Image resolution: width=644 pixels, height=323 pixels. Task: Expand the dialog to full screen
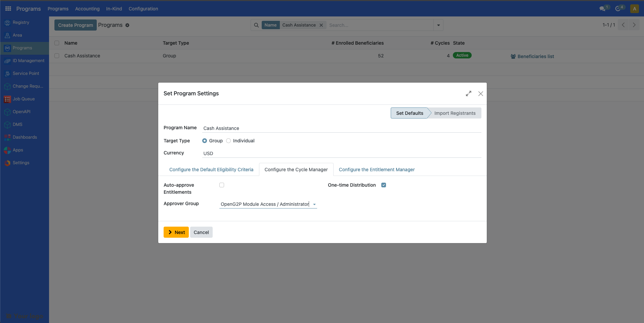[x=468, y=94]
